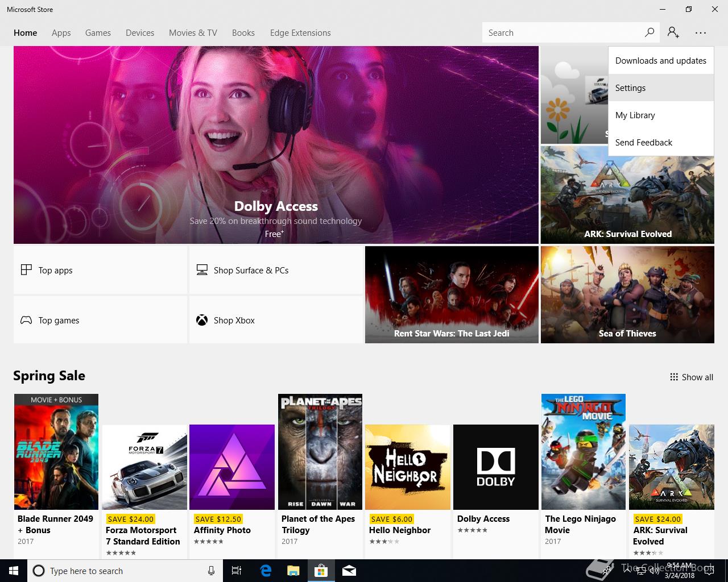This screenshot has width=728, height=582.
Task: Open Planet of the Apes Trilogy poster
Action: point(320,452)
